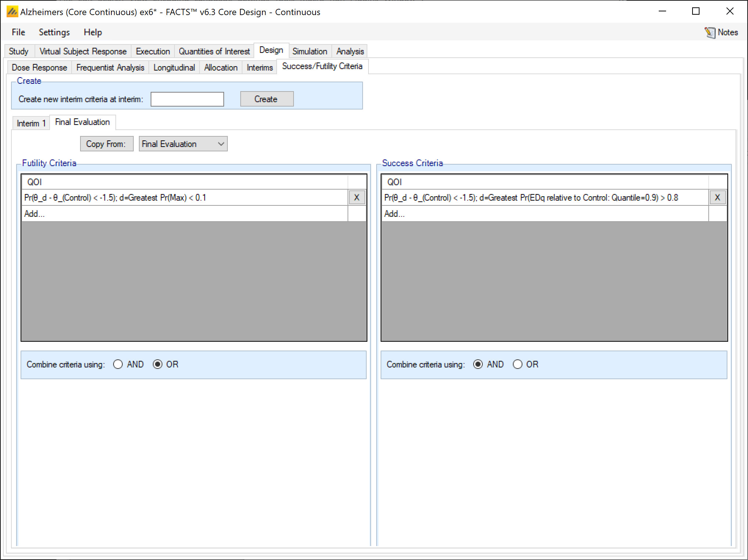Open the Copy From dropdown
Viewport: 748px width, 560px height.
tap(183, 144)
